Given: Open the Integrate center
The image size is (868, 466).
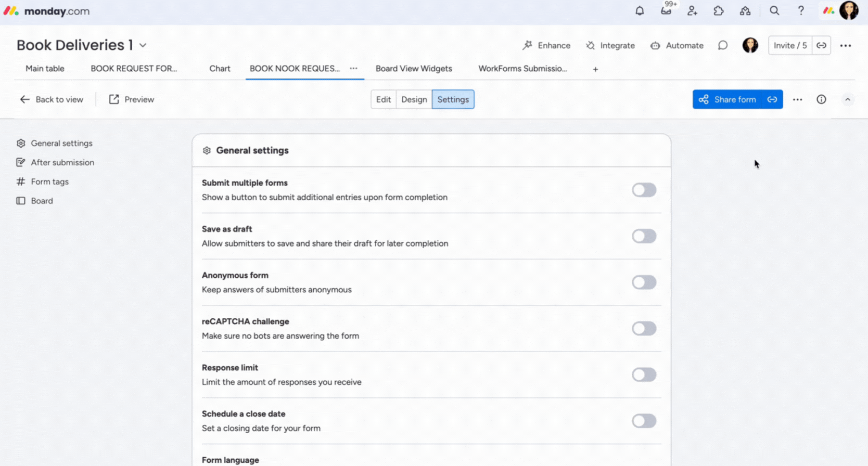Looking at the screenshot, I should click(610, 45).
